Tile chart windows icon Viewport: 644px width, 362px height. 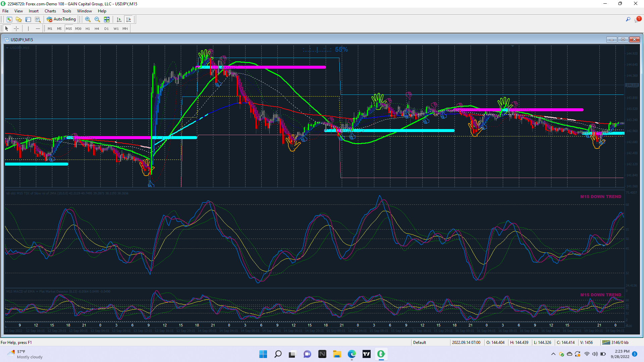107,19
